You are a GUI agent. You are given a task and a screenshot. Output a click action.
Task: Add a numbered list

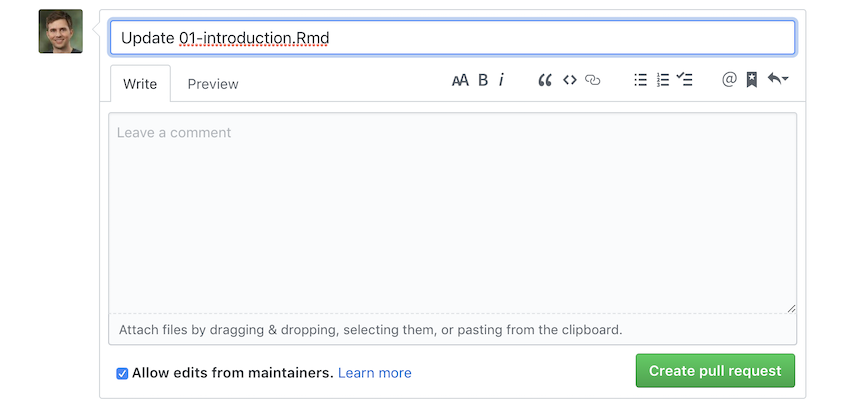662,81
